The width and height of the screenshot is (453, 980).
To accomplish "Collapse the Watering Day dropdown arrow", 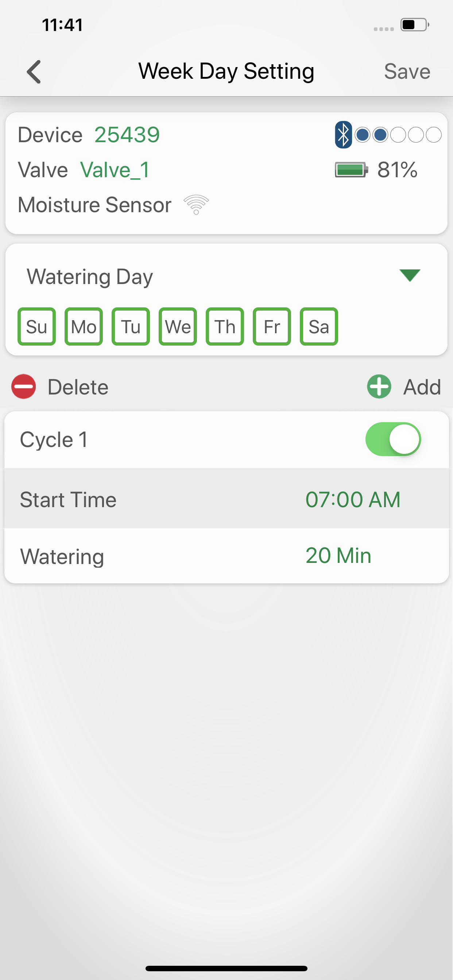I will 410,275.
